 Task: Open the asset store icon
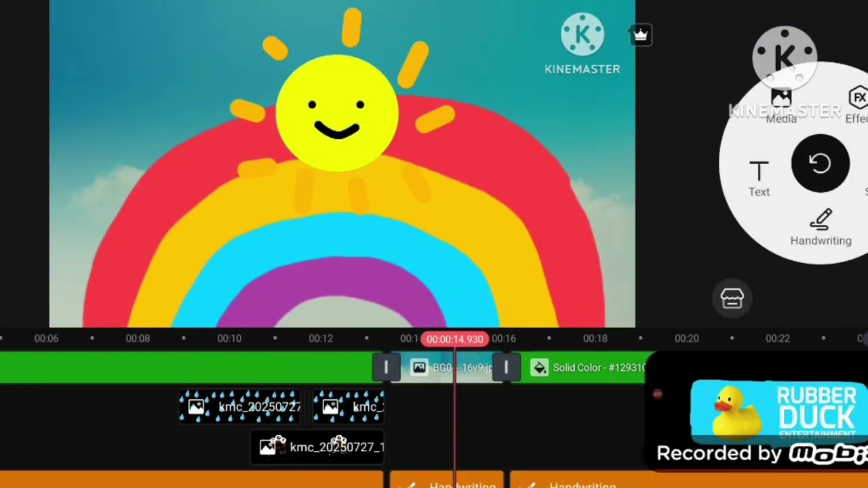(x=732, y=298)
